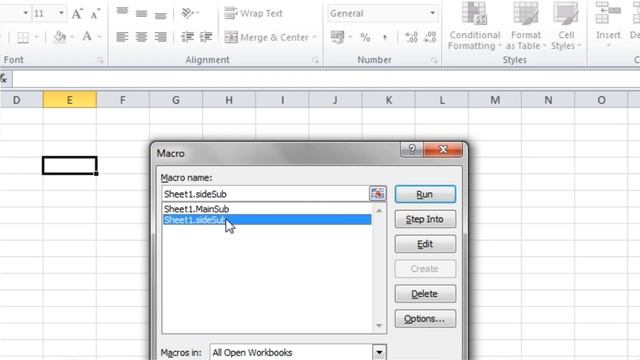The width and height of the screenshot is (640, 360).
Task: Apply Middle Align to cells
Action: 141,13
